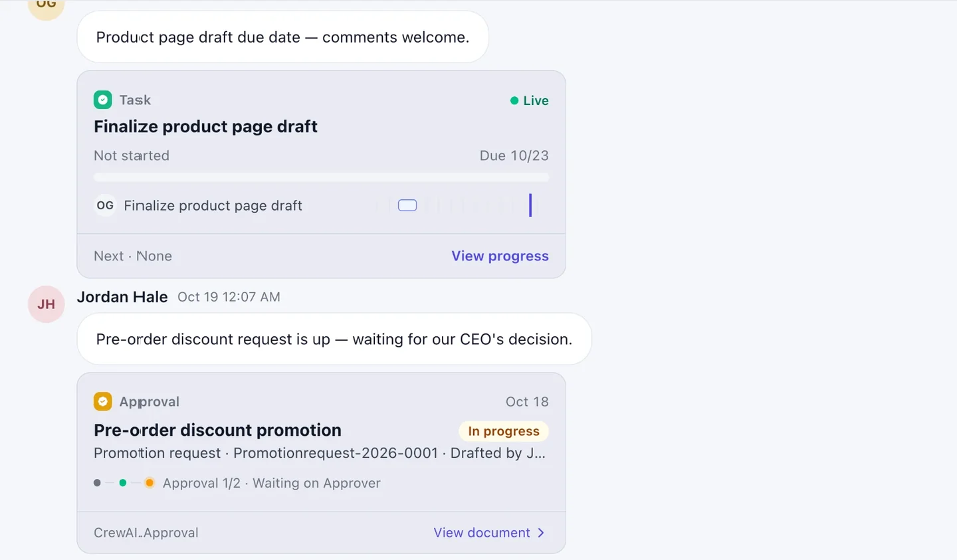Click the 'Finalize product page draft' subtask row label
The width and height of the screenshot is (957, 560).
point(213,206)
